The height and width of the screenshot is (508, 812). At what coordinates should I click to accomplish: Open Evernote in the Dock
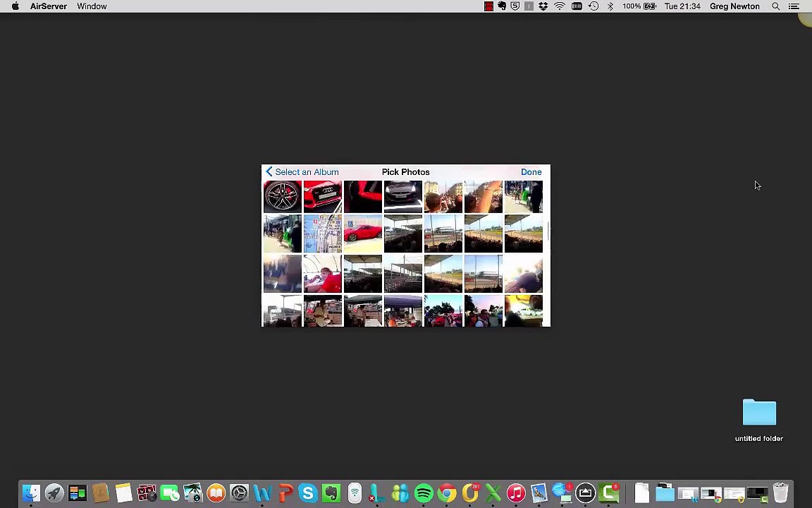click(x=331, y=493)
